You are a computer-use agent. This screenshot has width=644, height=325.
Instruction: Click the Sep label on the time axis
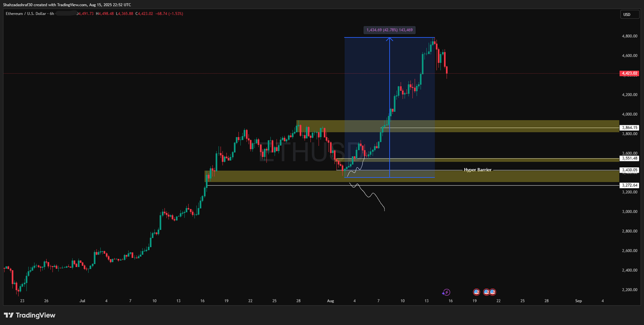pyautogui.click(x=578, y=301)
